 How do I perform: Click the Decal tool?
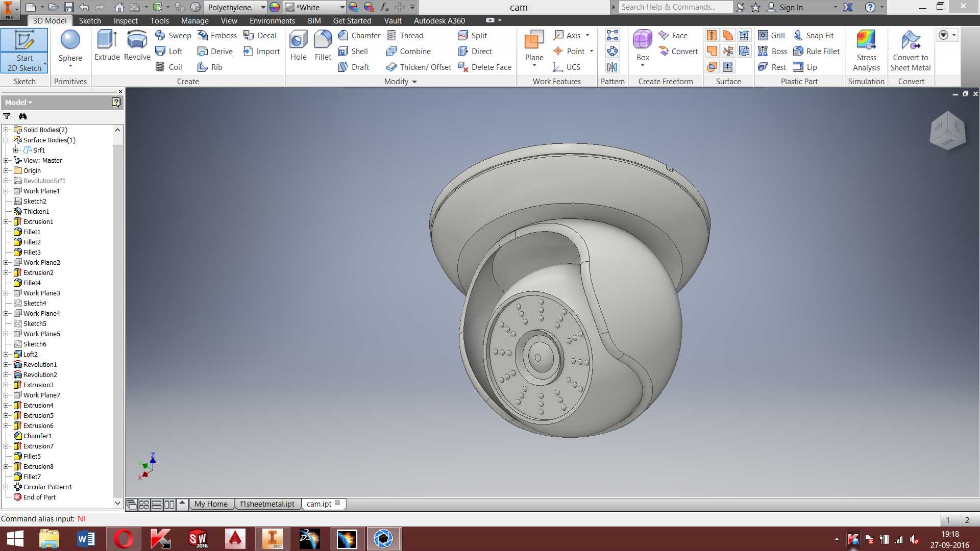[260, 35]
